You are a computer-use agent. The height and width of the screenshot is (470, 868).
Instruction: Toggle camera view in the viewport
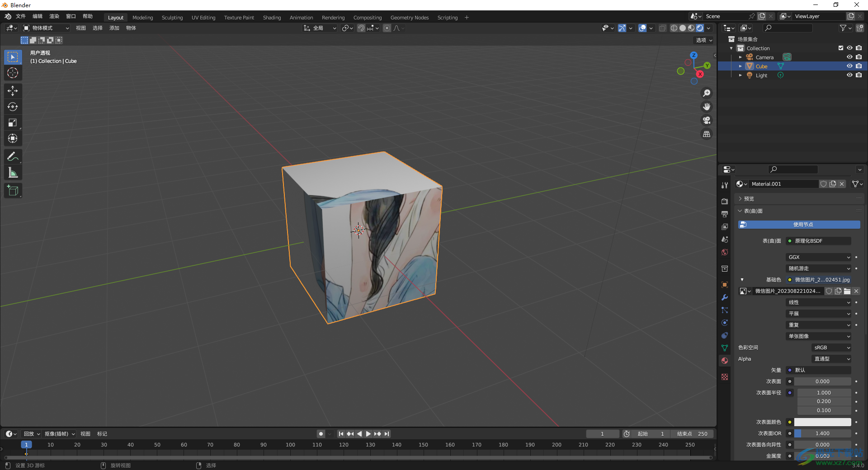click(706, 120)
